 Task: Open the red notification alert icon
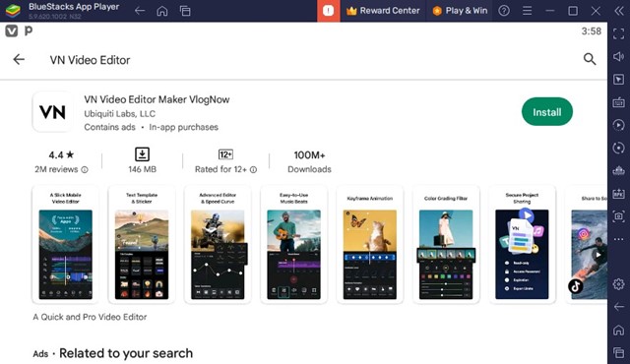328,11
